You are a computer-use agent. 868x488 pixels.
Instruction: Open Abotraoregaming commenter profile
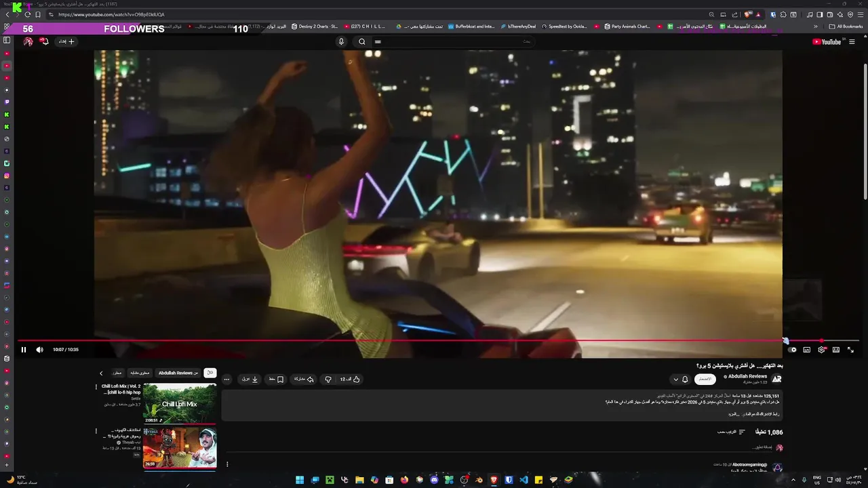point(749,464)
